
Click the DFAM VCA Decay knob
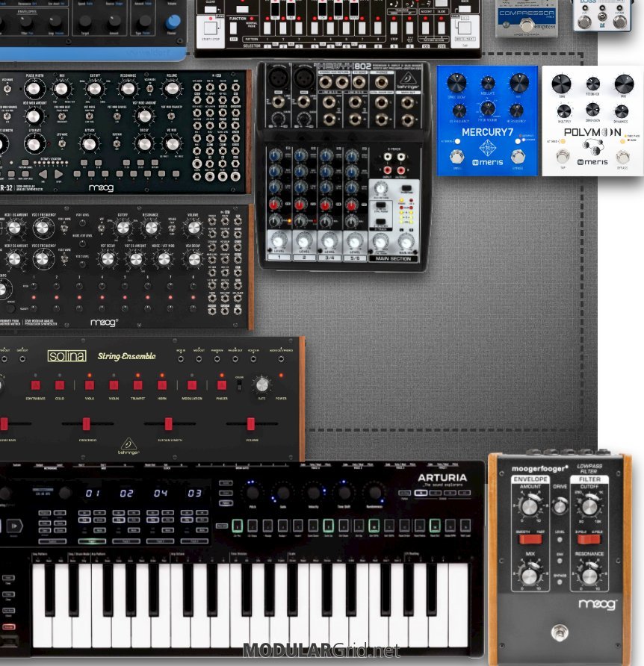tap(193, 258)
